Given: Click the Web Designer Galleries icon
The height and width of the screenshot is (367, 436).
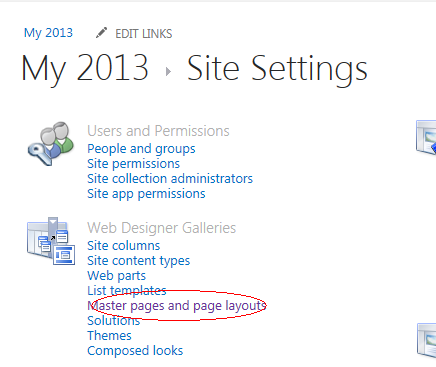Looking at the screenshot, I should 51,241.
